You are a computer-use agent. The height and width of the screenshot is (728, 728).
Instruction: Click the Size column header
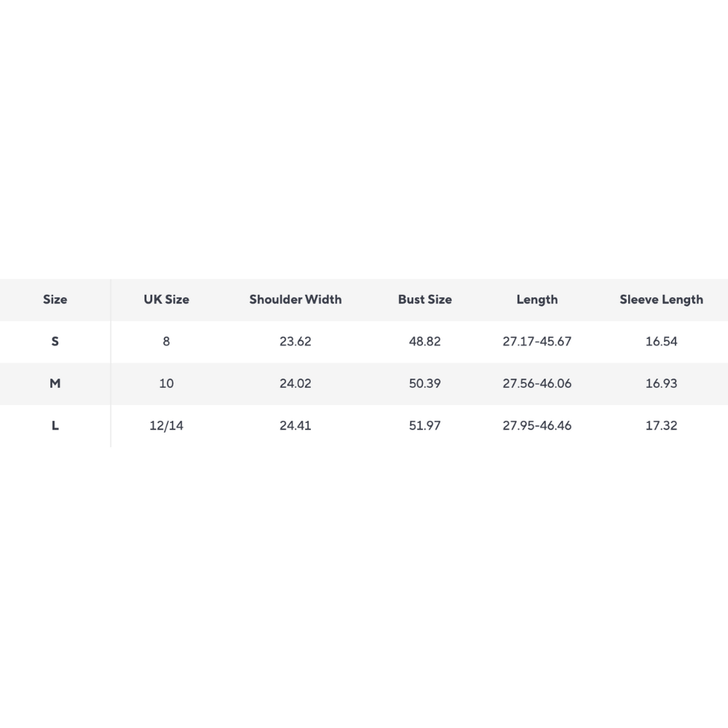point(55,299)
